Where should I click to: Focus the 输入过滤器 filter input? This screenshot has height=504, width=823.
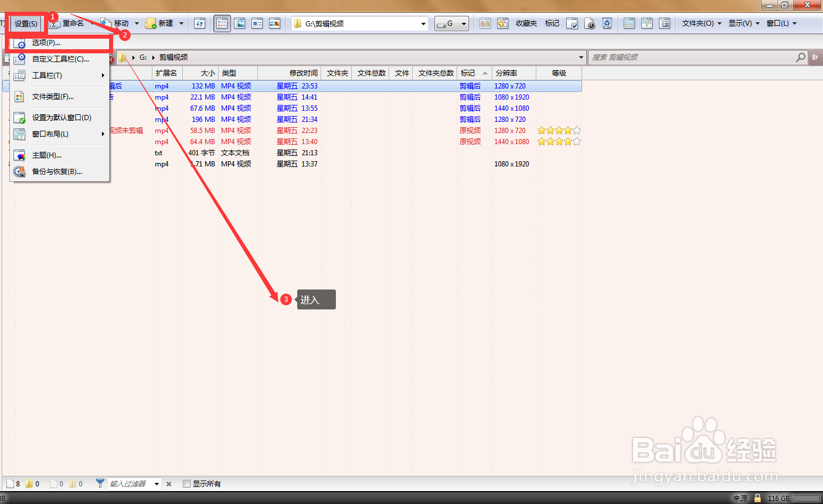pyautogui.click(x=130, y=484)
